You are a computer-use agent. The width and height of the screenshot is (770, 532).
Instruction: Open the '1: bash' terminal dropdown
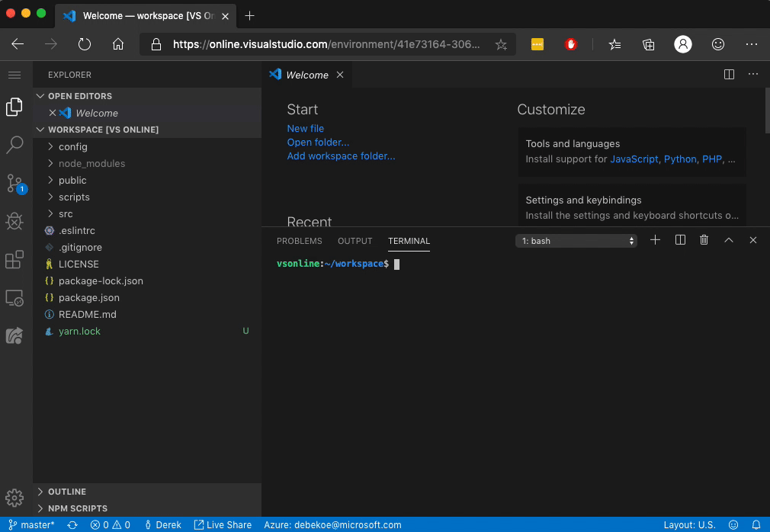click(576, 241)
